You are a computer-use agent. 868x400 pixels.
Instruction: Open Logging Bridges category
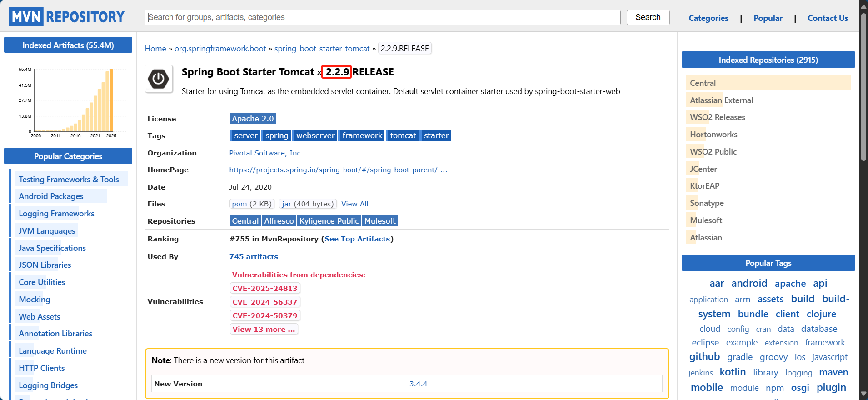point(48,385)
